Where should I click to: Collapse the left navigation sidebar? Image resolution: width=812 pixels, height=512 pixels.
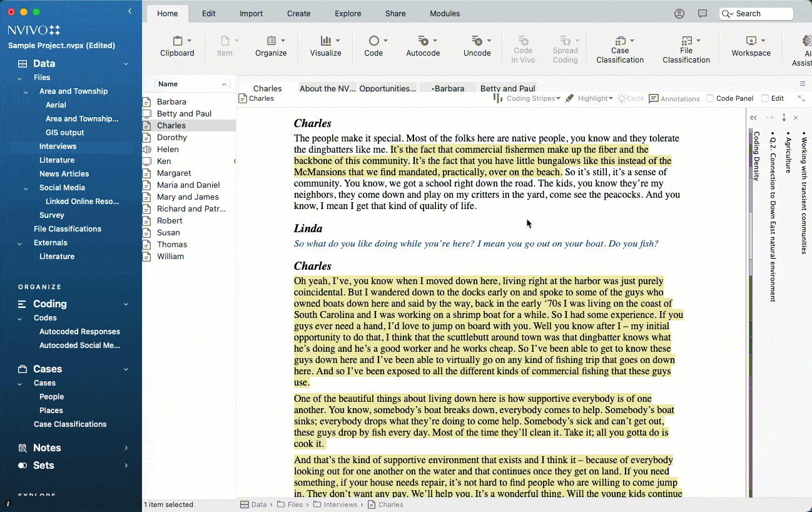coord(129,11)
